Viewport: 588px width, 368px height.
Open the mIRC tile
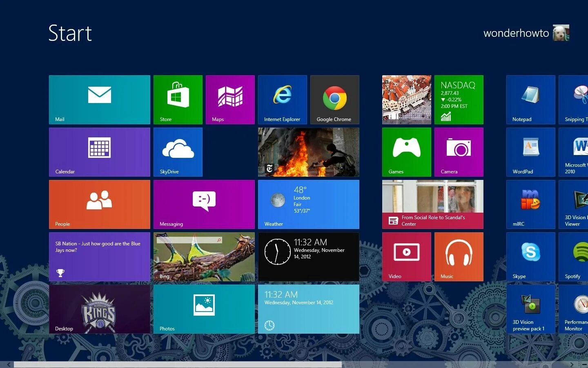[531, 204]
